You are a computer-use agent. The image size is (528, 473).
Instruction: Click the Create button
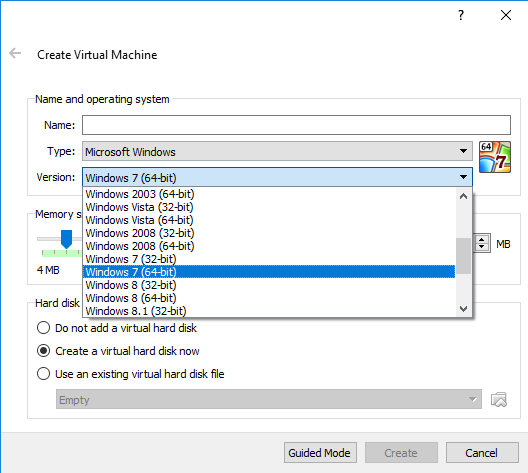pos(401,453)
